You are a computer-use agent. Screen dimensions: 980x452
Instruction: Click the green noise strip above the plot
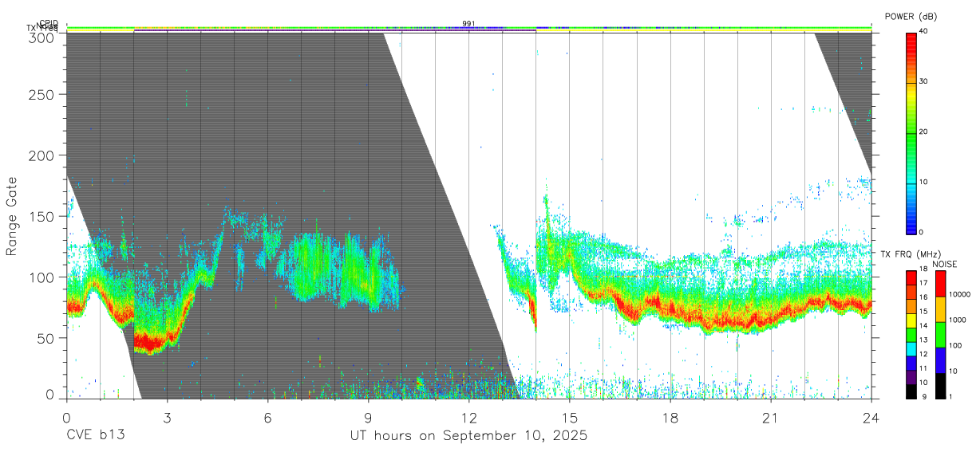tap(469, 28)
